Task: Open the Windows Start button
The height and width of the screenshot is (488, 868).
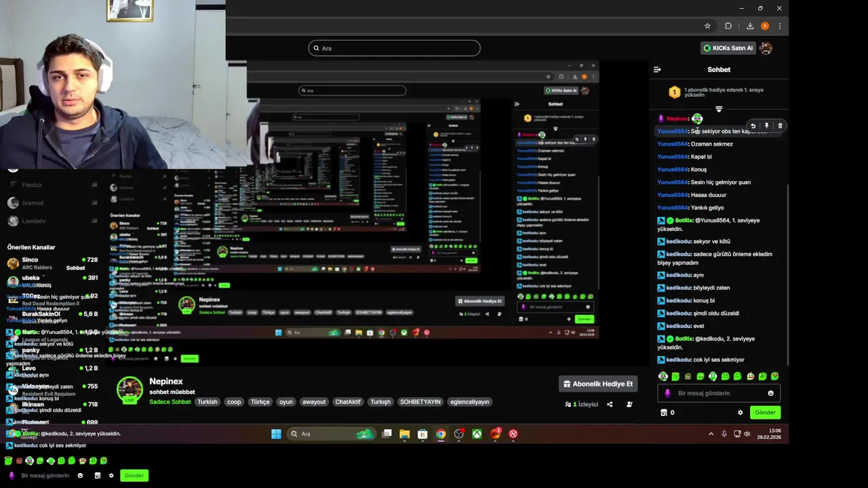Action: point(276,434)
